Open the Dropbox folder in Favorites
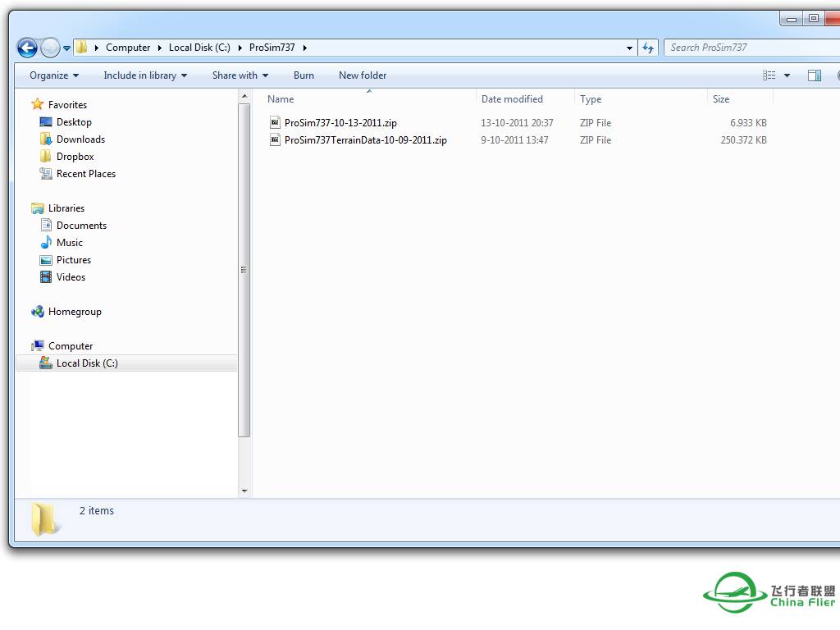 tap(75, 157)
